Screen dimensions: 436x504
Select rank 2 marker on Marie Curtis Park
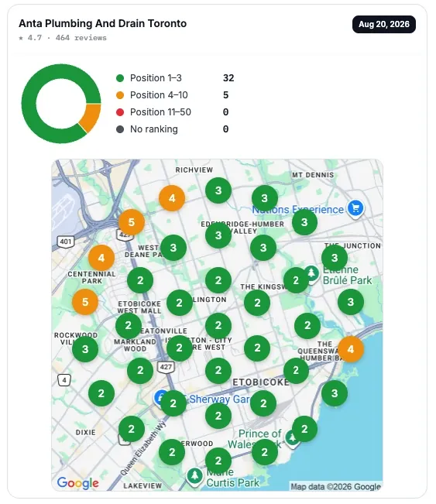(218, 461)
